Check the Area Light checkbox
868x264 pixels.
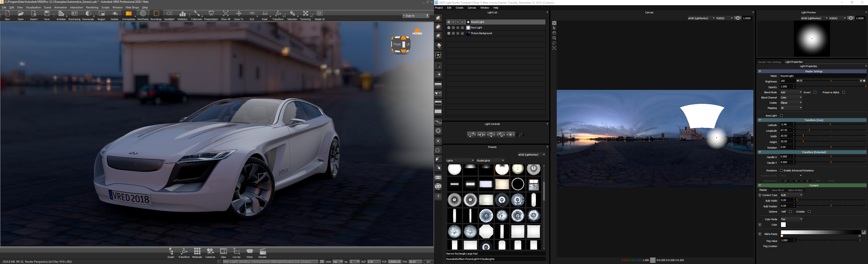(x=781, y=115)
